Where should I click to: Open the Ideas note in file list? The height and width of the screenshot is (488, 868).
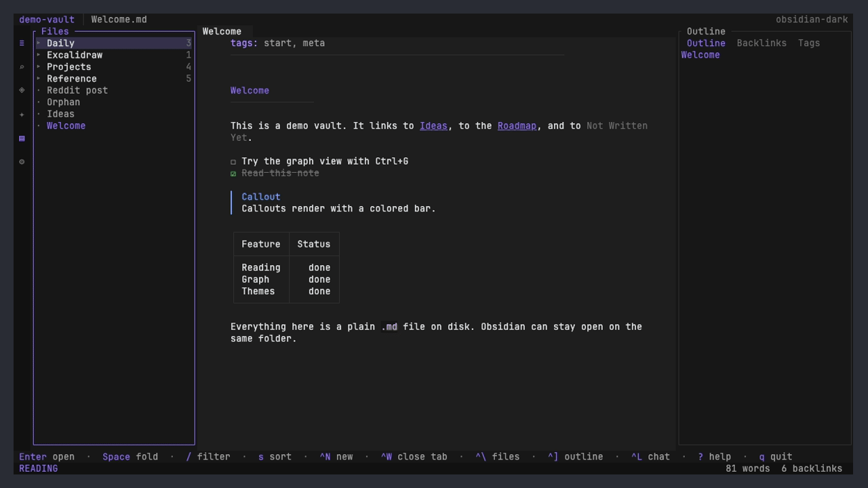coord(60,114)
